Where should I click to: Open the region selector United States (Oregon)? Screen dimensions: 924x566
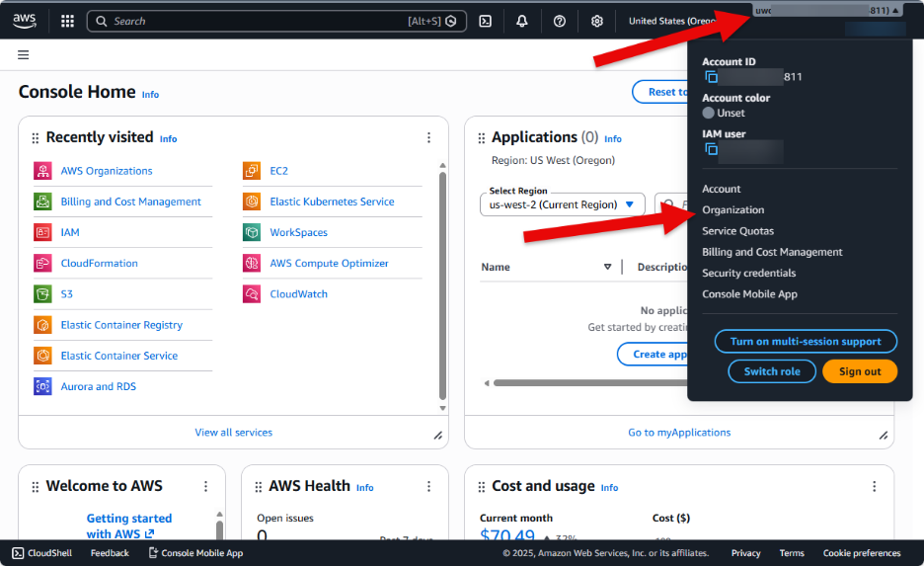click(x=672, y=21)
